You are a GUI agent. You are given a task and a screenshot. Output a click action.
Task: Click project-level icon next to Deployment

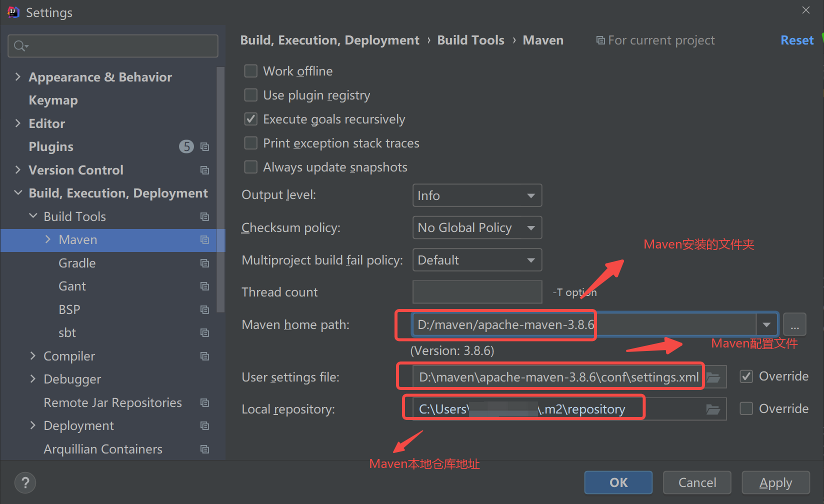[204, 425]
